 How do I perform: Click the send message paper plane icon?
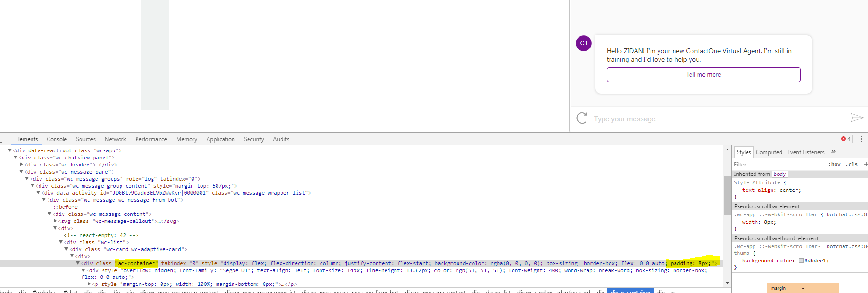[857, 118]
